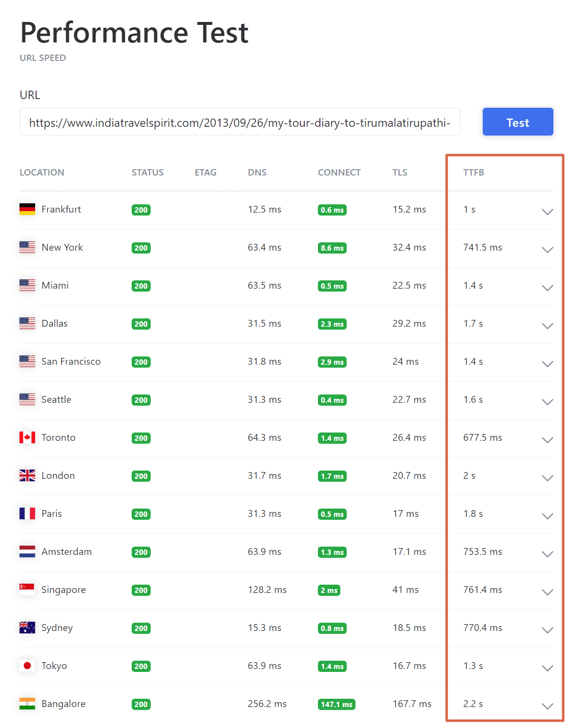Image resolution: width=570 pixels, height=728 pixels.
Task: Click the US flag next to San Francisco
Action: coord(27,361)
